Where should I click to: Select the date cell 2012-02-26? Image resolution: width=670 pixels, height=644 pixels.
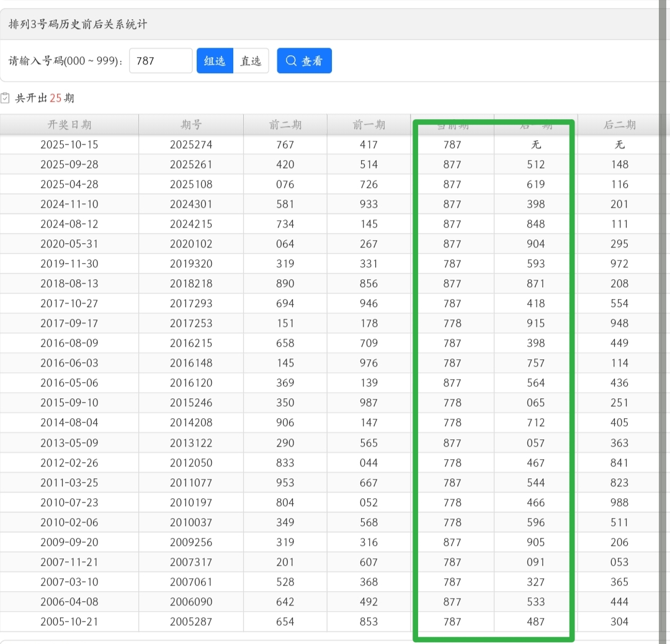[69, 463]
